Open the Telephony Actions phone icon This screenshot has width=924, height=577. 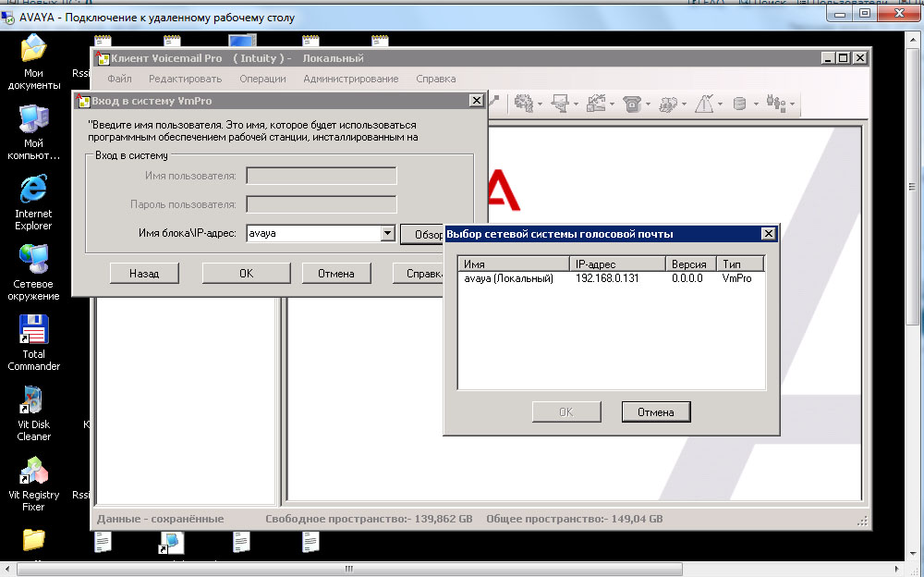tap(632, 104)
